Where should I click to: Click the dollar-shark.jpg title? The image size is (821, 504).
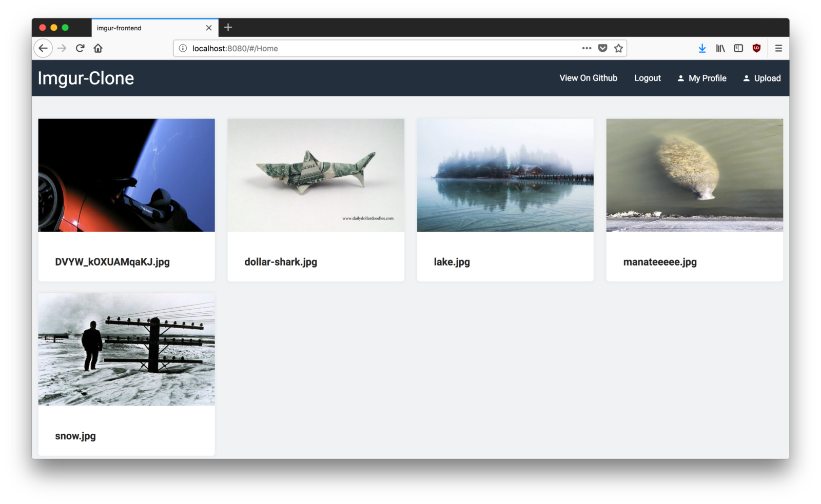(281, 262)
